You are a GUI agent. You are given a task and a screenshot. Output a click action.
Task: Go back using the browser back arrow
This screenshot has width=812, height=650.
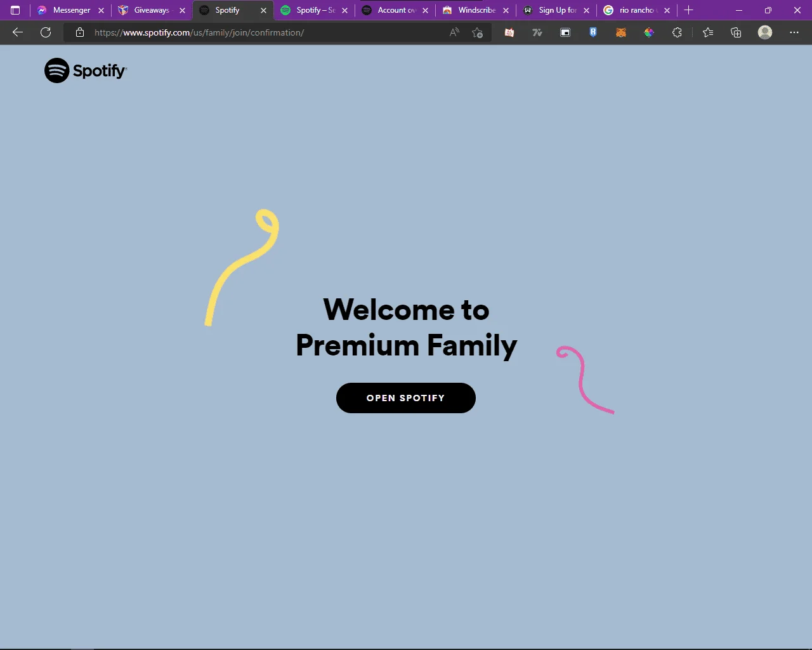pos(18,32)
